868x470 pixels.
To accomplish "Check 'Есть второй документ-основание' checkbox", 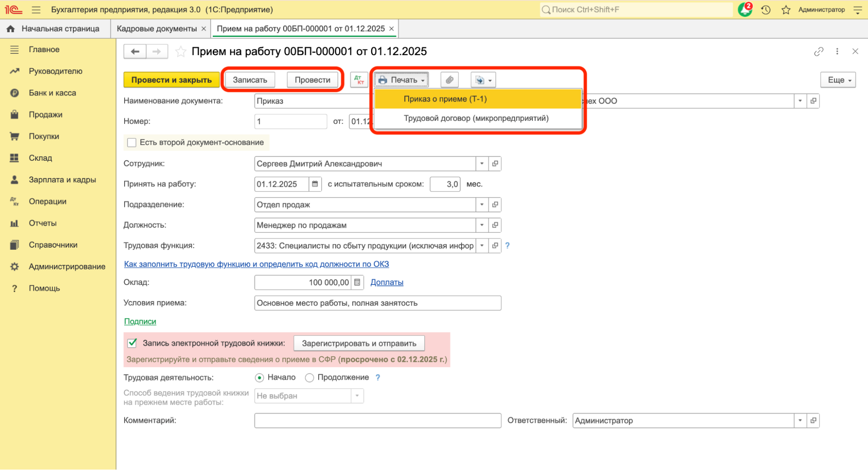I will [x=132, y=142].
